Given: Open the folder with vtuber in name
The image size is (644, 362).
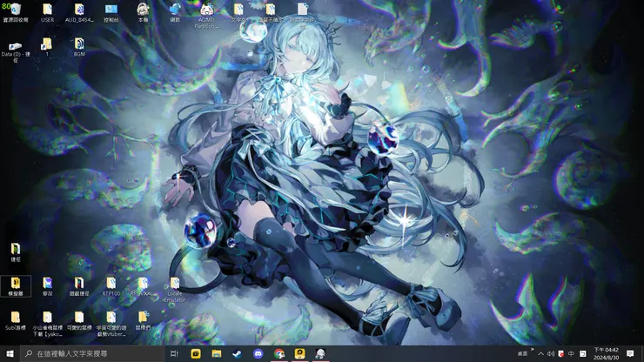Looking at the screenshot, I should coord(111,324).
